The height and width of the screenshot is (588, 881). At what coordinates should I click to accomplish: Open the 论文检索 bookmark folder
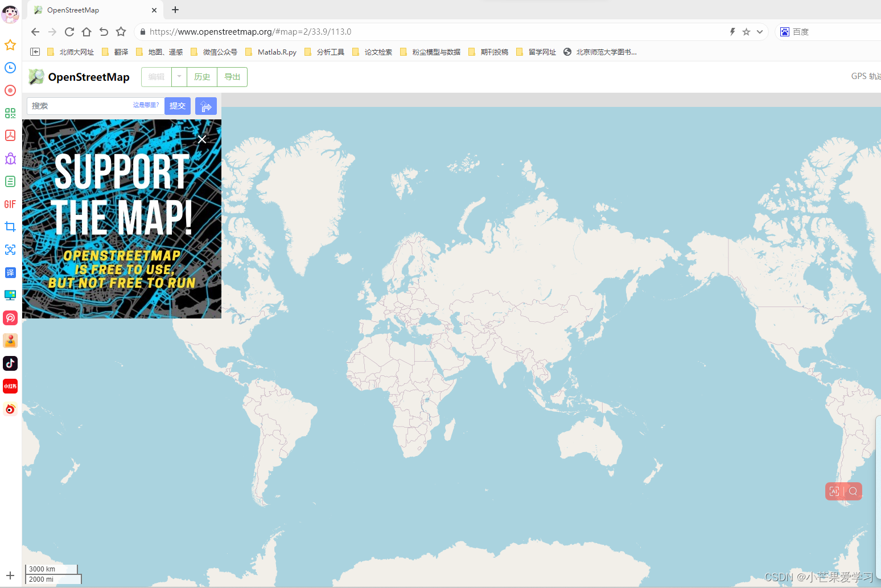click(x=372, y=52)
